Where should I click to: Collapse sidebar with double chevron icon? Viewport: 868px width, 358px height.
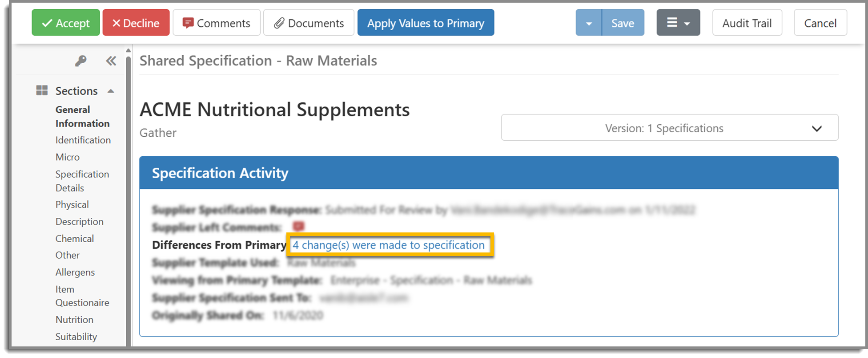pos(111,61)
